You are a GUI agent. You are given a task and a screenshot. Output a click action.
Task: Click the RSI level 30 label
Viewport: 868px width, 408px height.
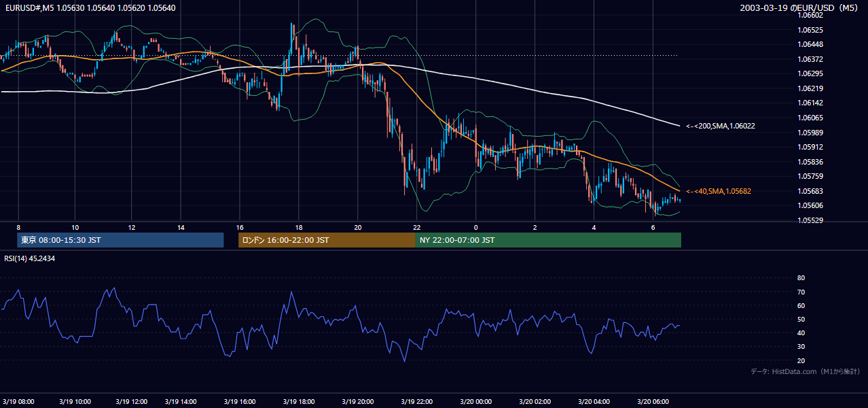[801, 346]
